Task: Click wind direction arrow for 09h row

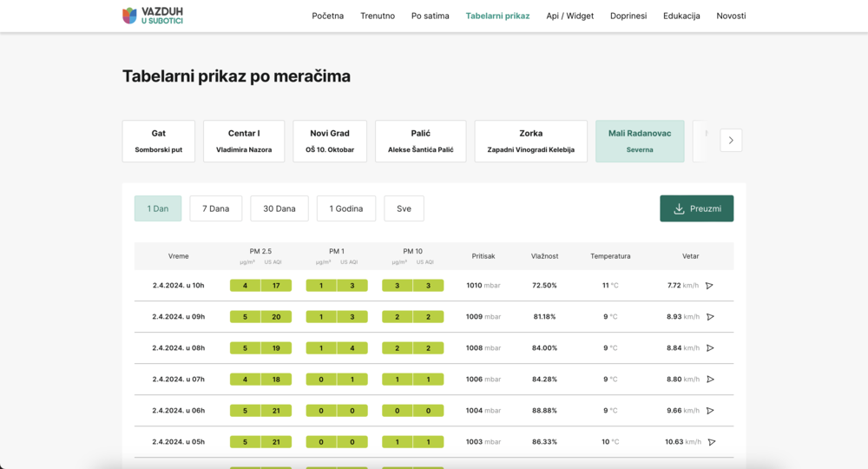Action: coord(710,317)
